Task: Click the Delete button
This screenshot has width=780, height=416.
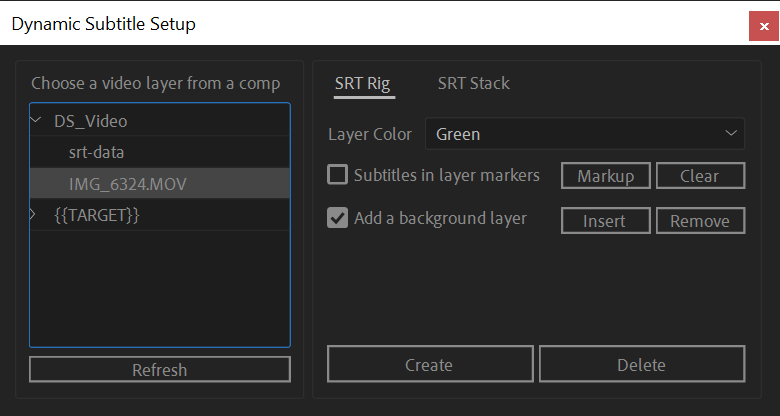Action: [642, 364]
